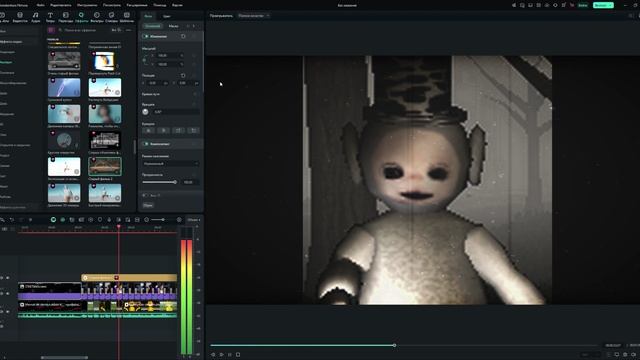Toggle the switch above the Reset button
640x360 pixels.
point(145,196)
